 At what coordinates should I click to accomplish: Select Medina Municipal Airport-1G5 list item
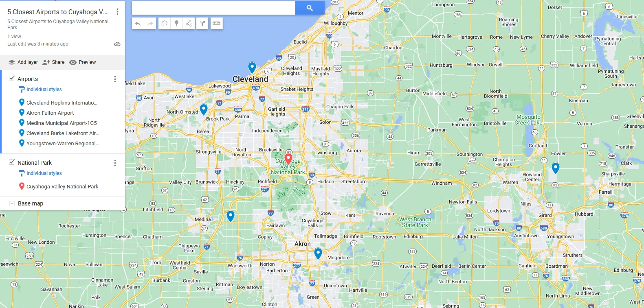click(62, 123)
